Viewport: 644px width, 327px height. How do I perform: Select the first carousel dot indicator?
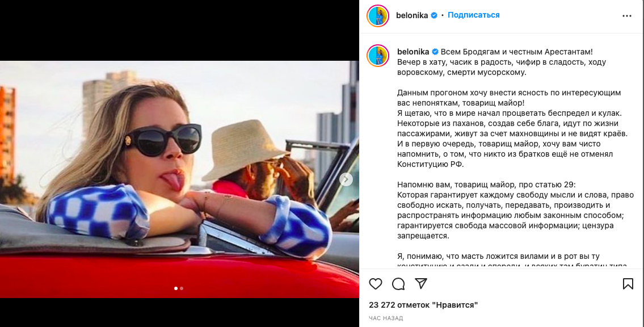176,288
